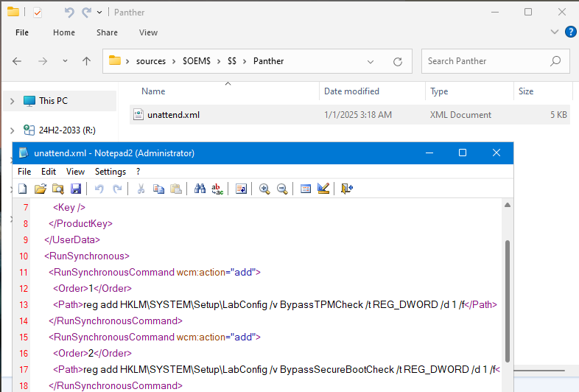
Task: Open Find with the binoculars icon
Action: [x=200, y=189]
